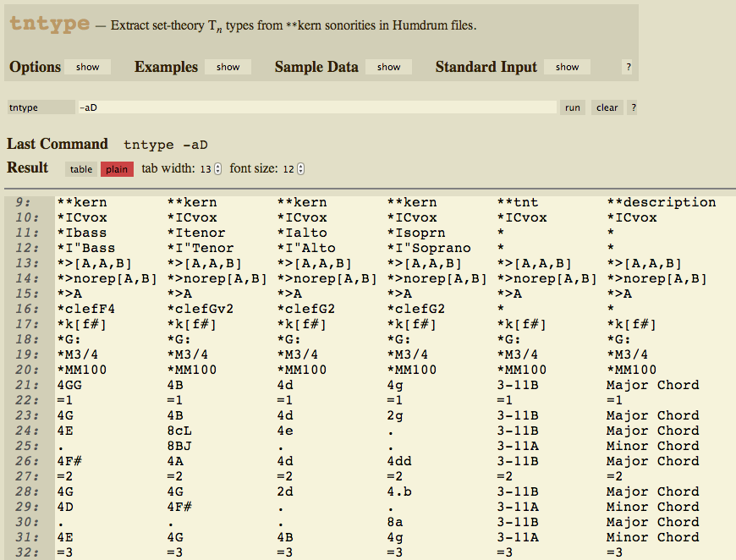Adjust the tab width stepper
This screenshot has width=736, height=560.
click(217, 169)
